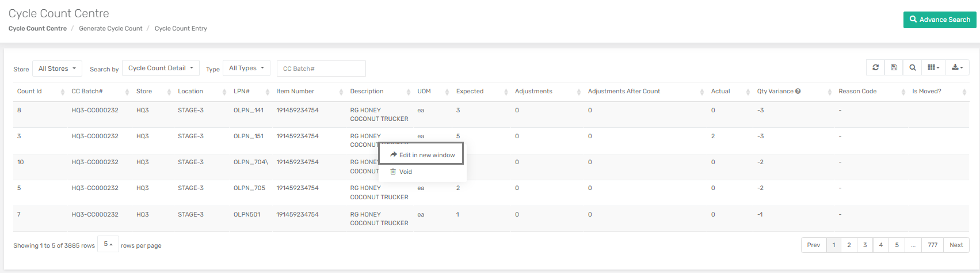
Task: Open the All Types dropdown
Action: [x=246, y=68]
